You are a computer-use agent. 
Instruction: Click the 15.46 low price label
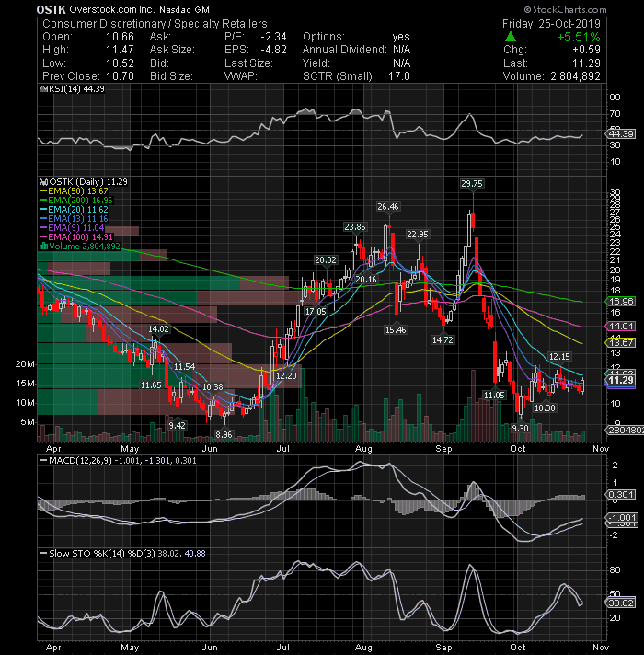[x=396, y=329]
